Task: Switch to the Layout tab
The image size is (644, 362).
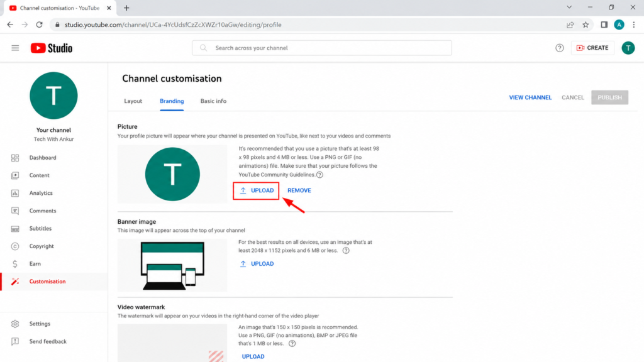Action: pos(133,101)
